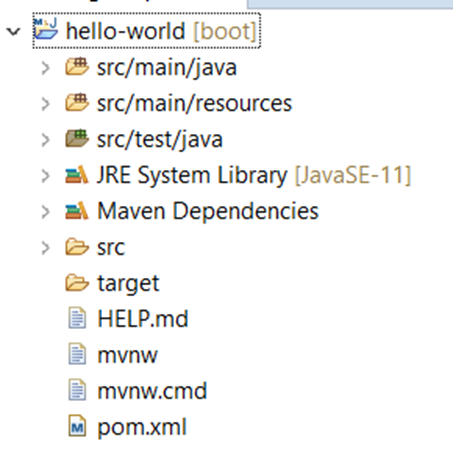Click the pom.xml Maven file icon
This screenshot has height=463, width=453.
77,426
